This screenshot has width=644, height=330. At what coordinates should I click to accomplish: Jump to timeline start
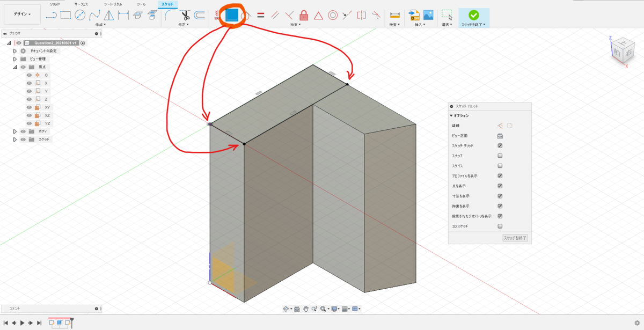(x=5, y=323)
